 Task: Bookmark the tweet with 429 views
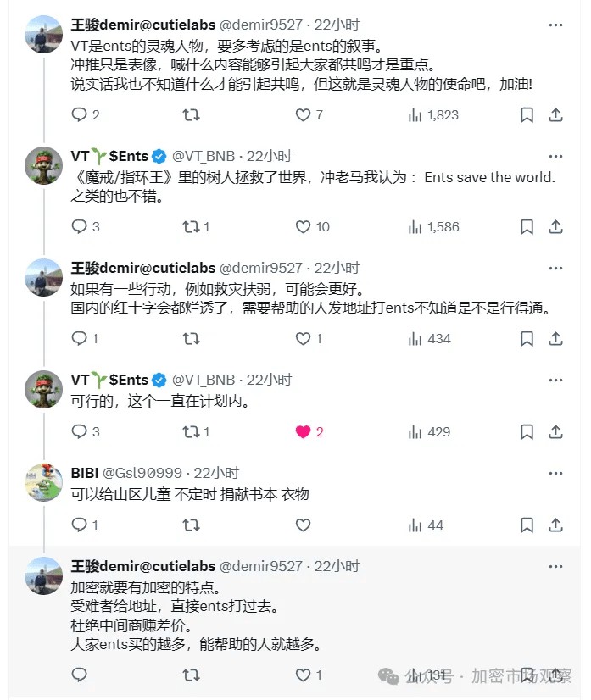[527, 431]
